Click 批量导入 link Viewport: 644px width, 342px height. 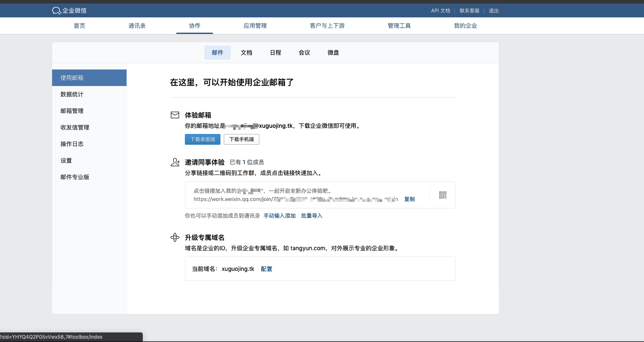311,215
